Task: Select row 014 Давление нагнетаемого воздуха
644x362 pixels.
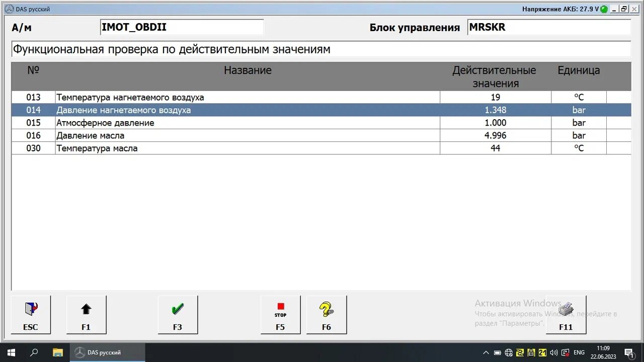Action: 321,110
